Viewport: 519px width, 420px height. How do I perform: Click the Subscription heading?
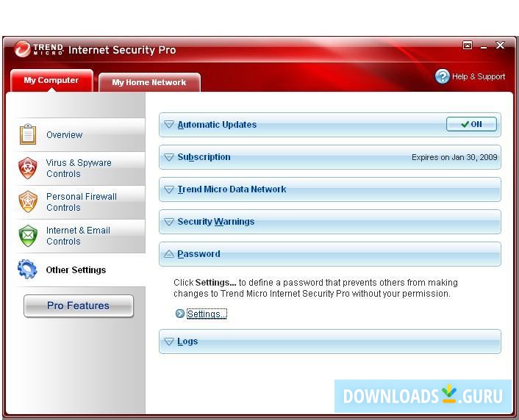tap(204, 157)
